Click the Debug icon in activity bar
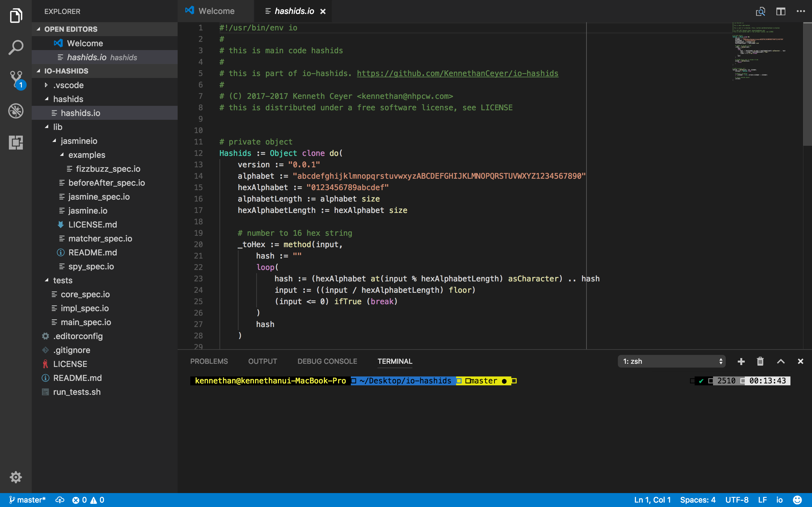This screenshot has height=507, width=812. (16, 111)
